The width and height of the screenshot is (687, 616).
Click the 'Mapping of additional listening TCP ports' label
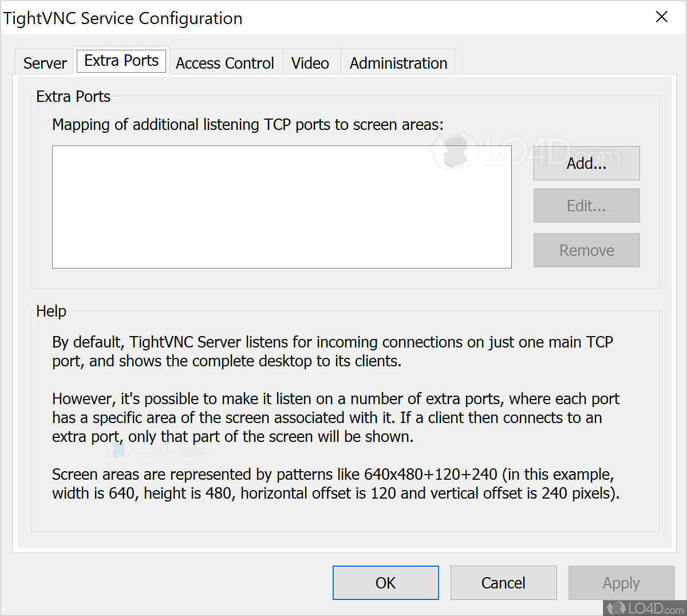tap(248, 125)
